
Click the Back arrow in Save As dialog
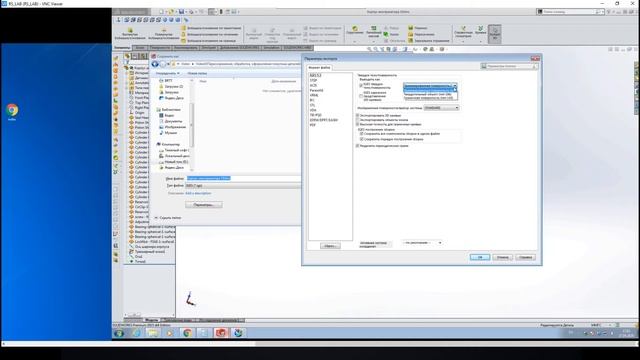155,64
